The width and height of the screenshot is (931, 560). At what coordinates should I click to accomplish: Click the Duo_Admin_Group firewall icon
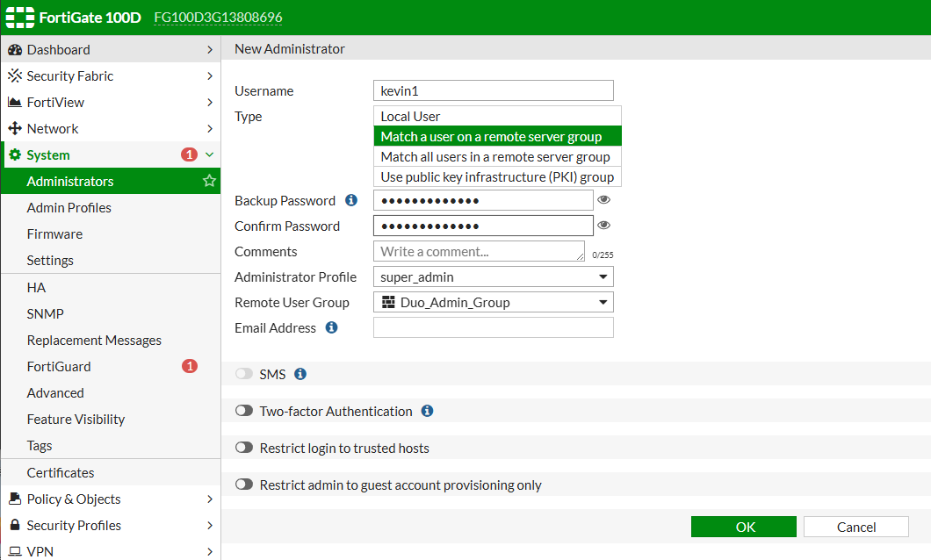point(388,302)
